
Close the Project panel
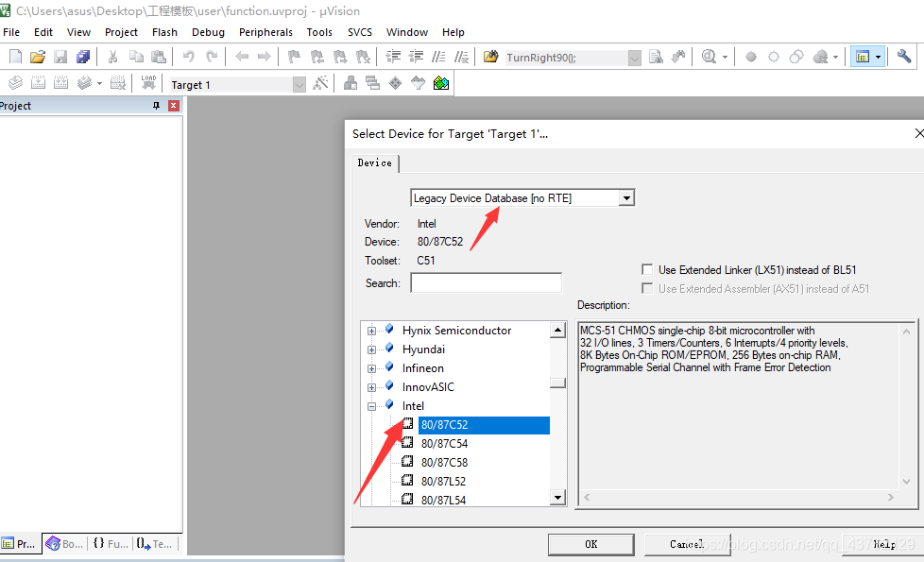173,106
